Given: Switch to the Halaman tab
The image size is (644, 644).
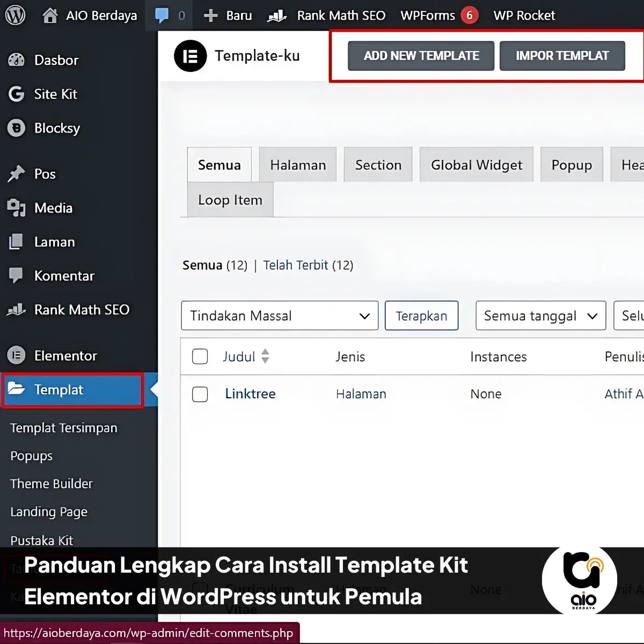Looking at the screenshot, I should 298,165.
